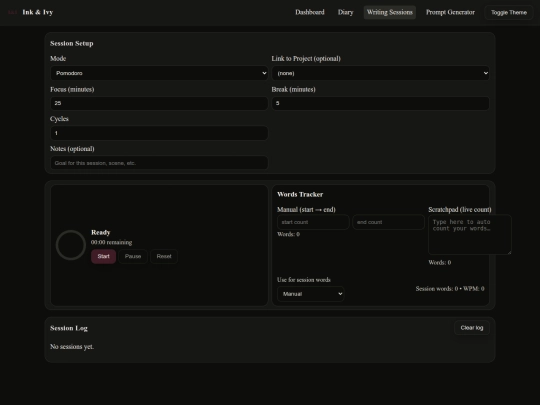Click the Clear log button
Viewport: 540px width, 405px height.
pos(472,328)
